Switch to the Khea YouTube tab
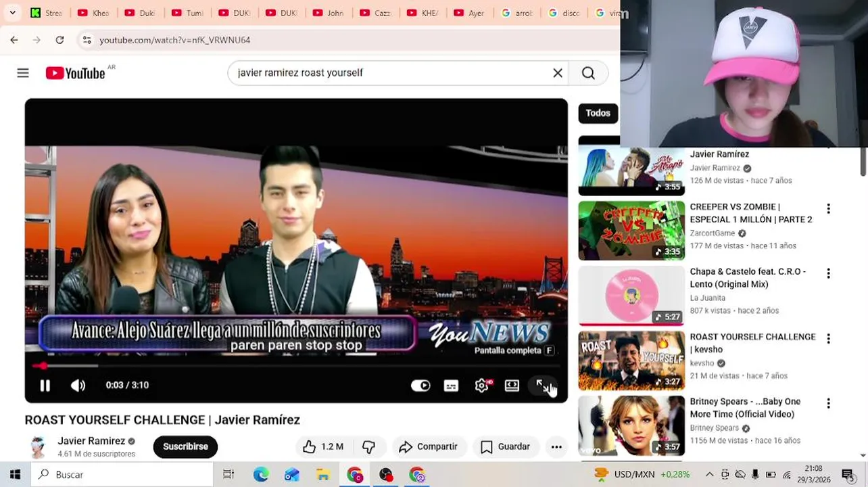The image size is (868, 487). [93, 13]
